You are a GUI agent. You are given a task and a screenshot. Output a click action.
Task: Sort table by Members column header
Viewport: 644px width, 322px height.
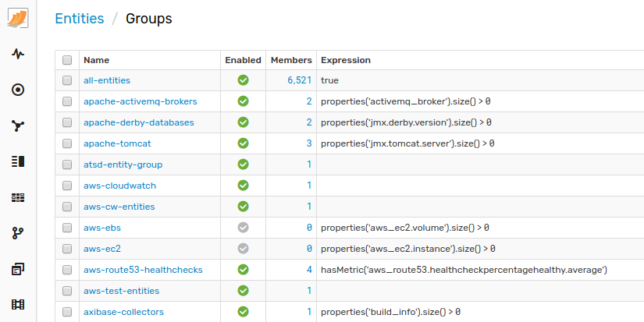(x=291, y=60)
